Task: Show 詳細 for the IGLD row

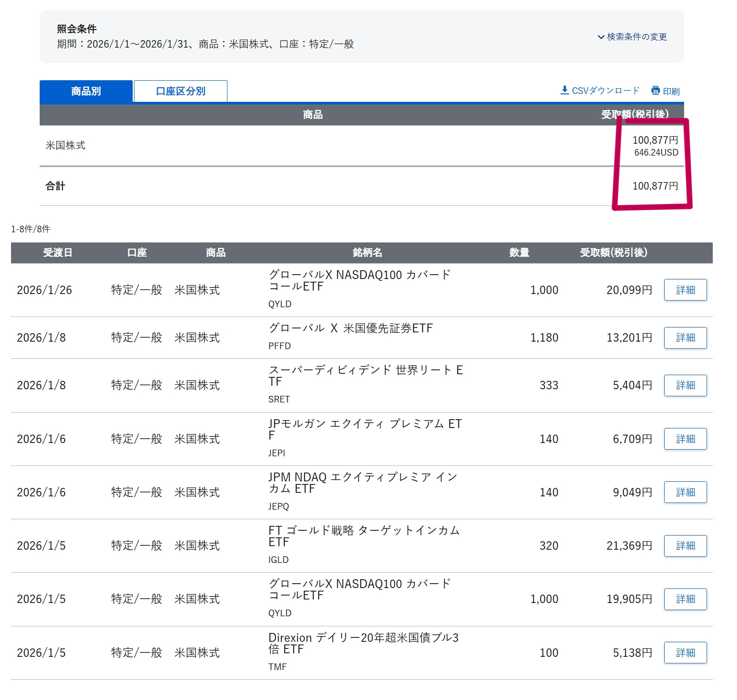Action: point(685,546)
